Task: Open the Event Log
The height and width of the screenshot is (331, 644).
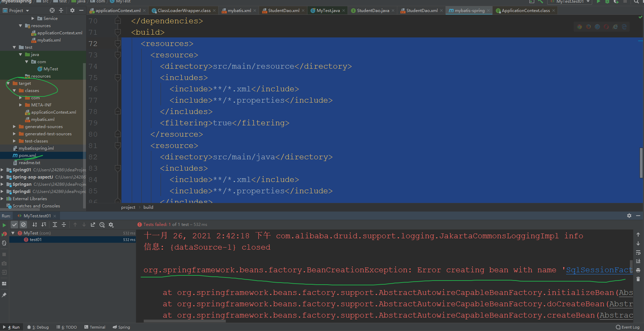Action: (x=628, y=327)
